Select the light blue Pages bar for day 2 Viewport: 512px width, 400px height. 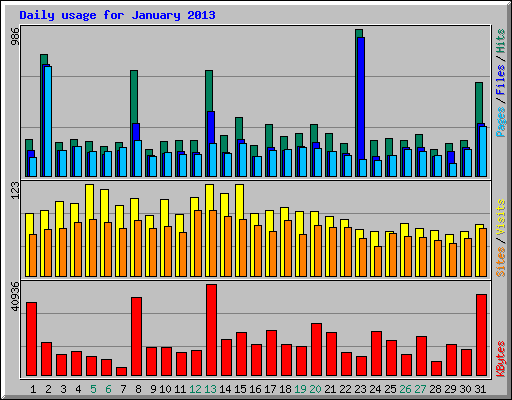48,121
